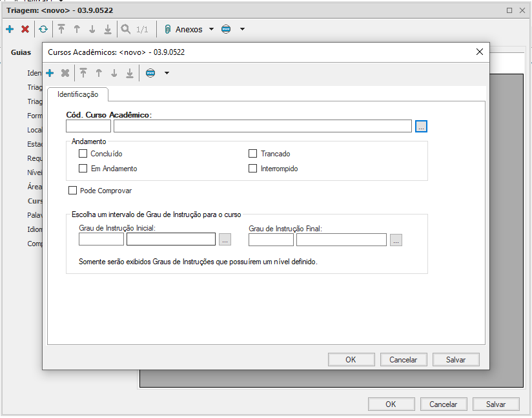Go to first record in Cursos Acadêmicos toolbar
Screen dimensions: 532x418
pos(83,73)
